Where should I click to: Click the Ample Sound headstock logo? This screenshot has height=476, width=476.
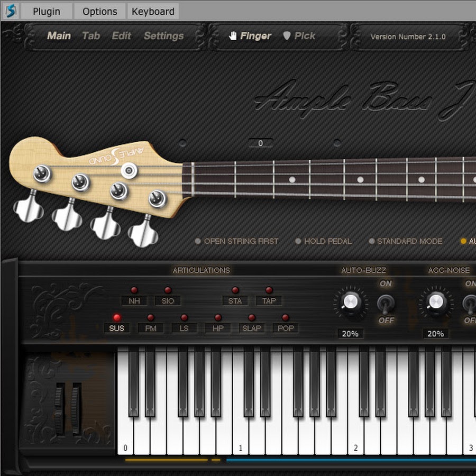click(116, 156)
